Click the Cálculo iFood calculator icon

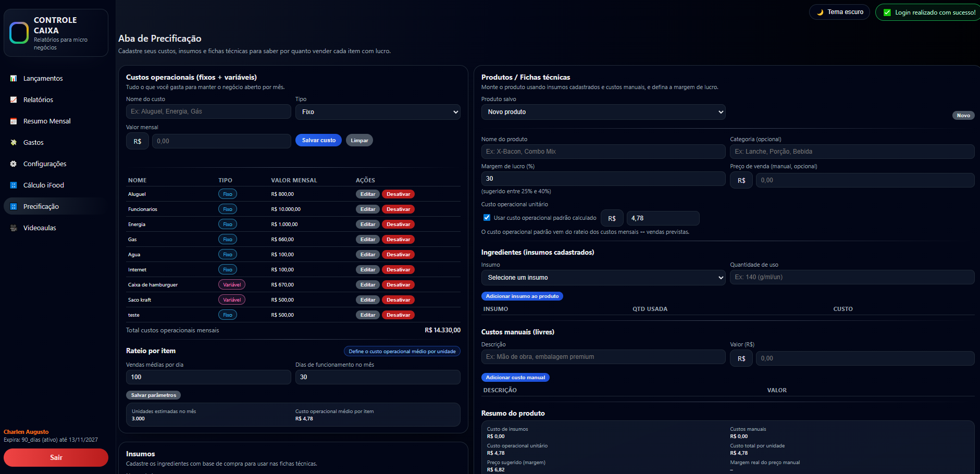(x=14, y=185)
